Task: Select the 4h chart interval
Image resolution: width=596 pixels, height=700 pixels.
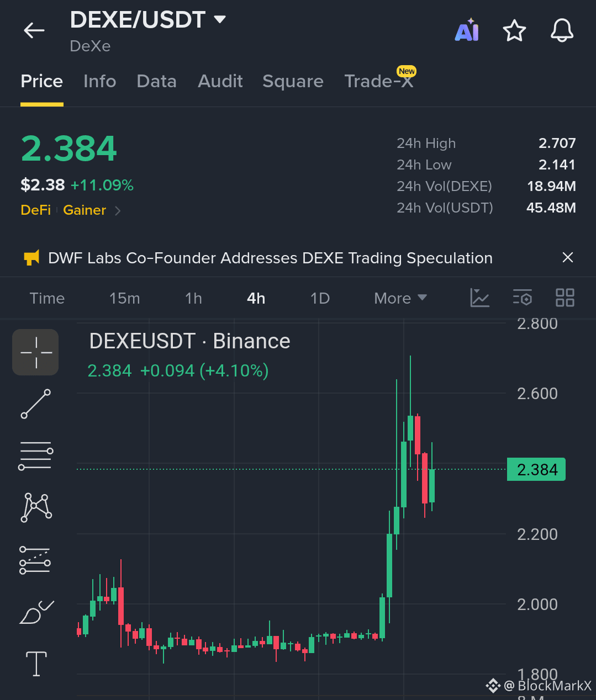Action: point(256,299)
